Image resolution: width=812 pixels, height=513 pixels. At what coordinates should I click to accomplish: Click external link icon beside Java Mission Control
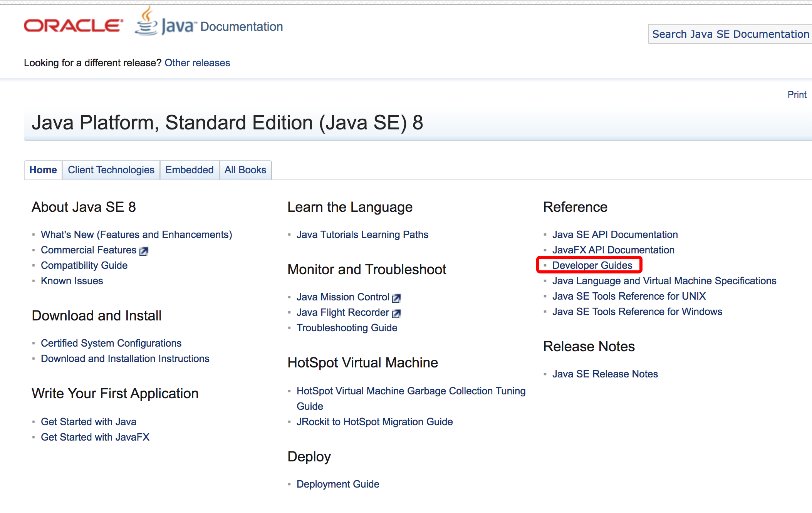396,298
